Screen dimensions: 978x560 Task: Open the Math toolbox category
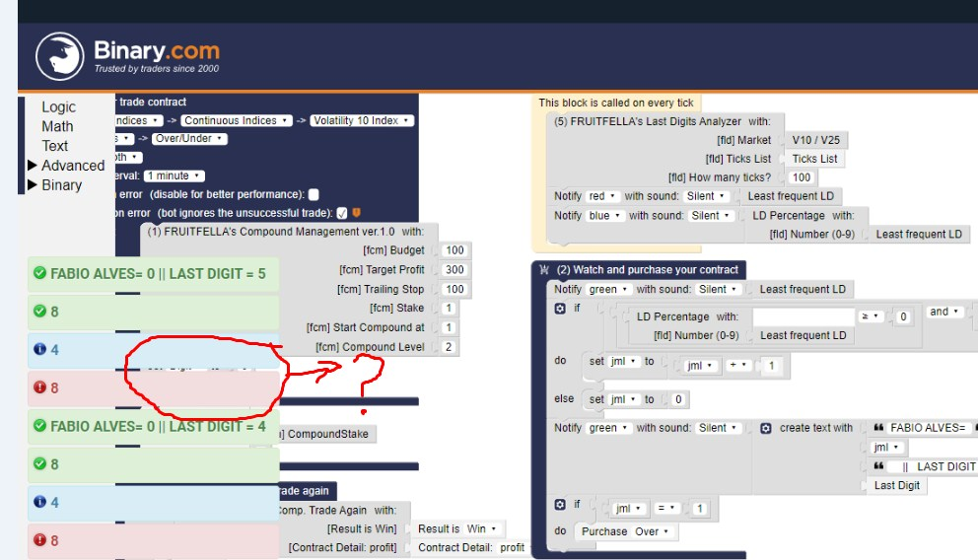point(57,126)
